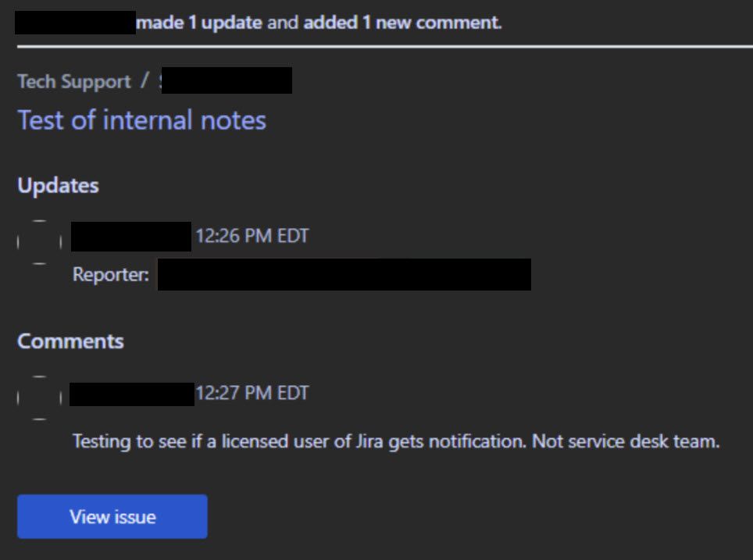Click the redacted Reporter value

[x=344, y=275]
